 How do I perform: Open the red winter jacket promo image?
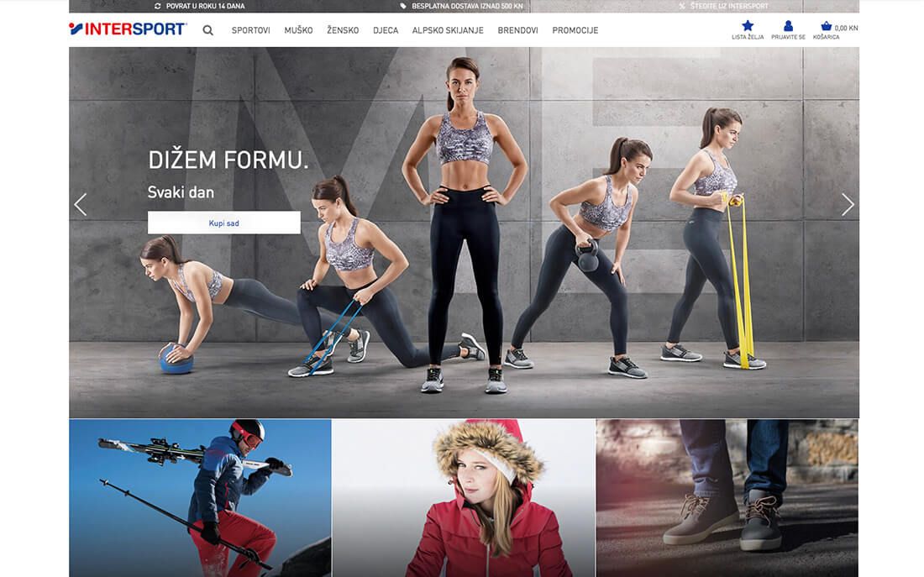click(x=464, y=497)
